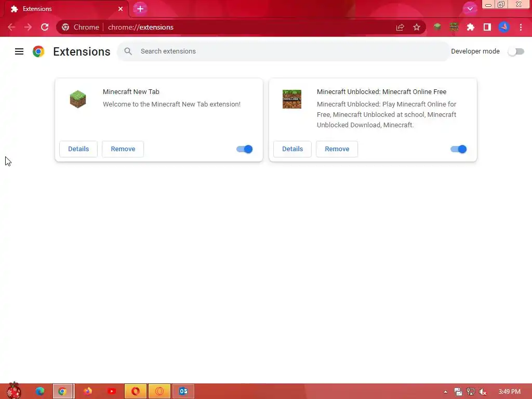Click the Welcome to Minecraft New Tab description
Viewport: 532px width, 399px height.
click(x=171, y=104)
